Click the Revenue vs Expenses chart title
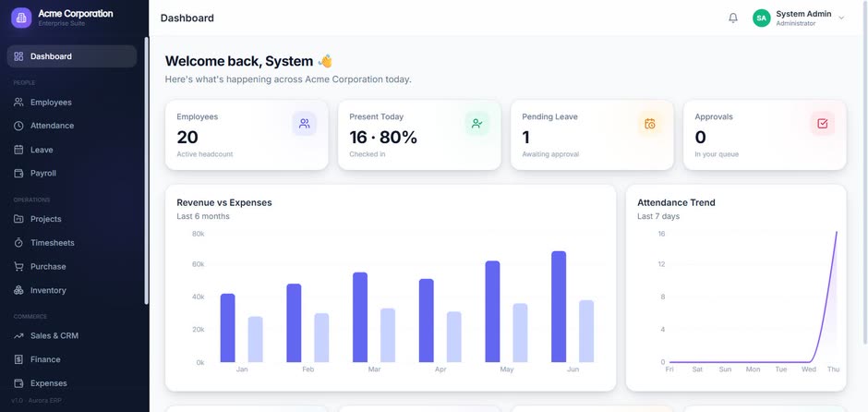This screenshot has width=868, height=412. (224, 202)
